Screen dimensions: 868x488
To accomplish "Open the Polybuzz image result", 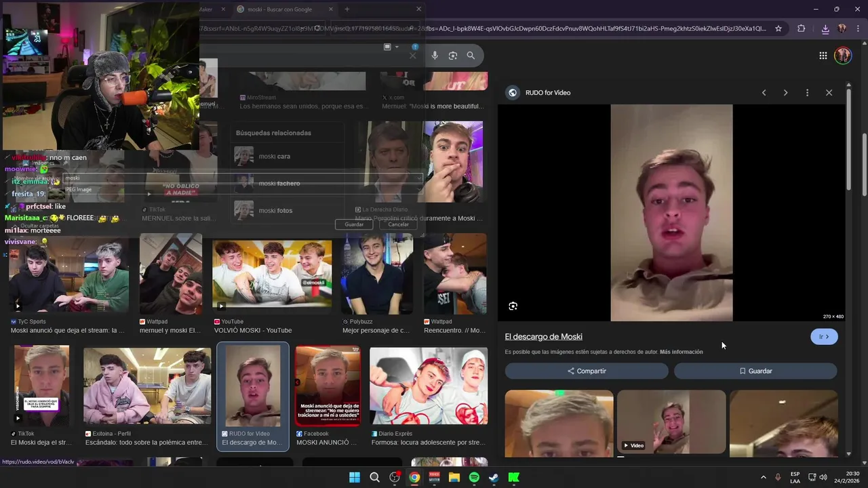I will (377, 274).
